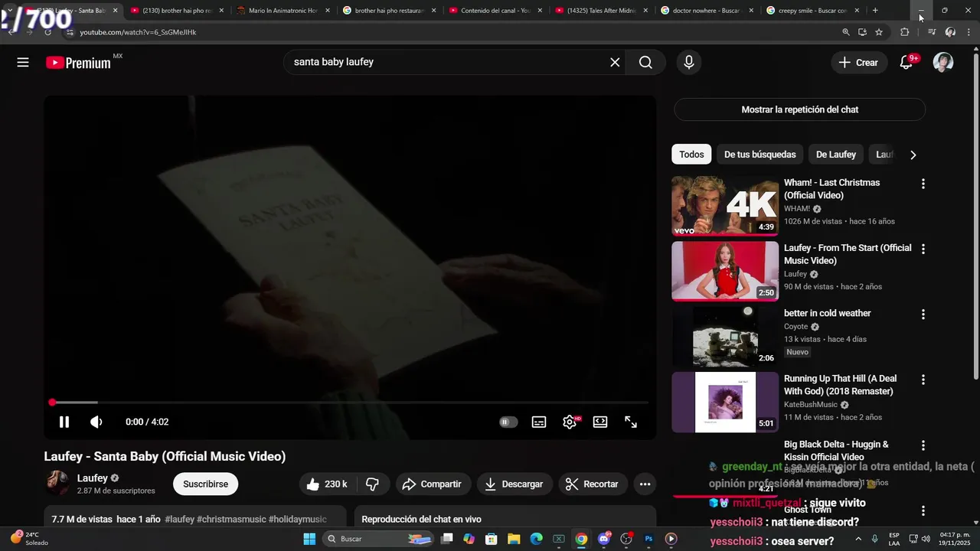Dislike the video

click(373, 484)
